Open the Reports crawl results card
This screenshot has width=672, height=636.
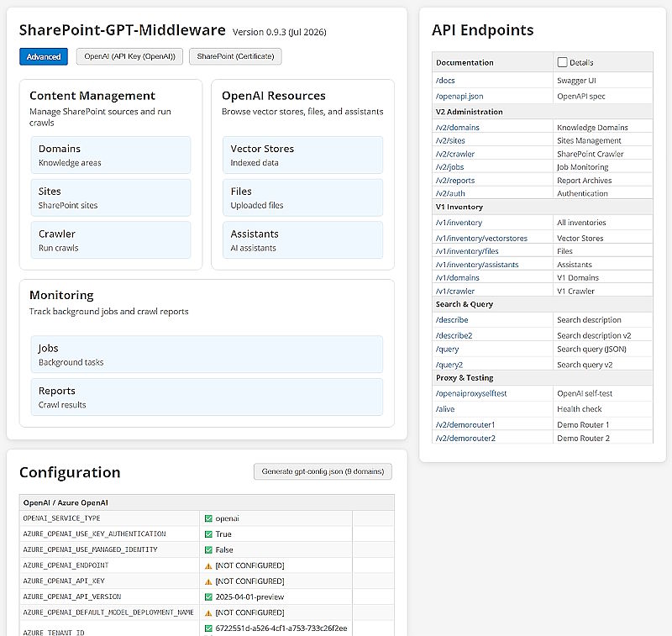pos(207,397)
